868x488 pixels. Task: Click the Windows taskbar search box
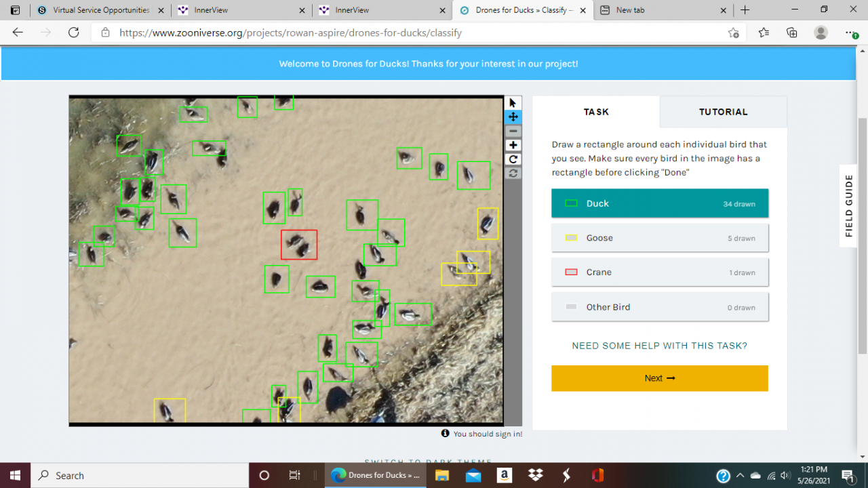tap(140, 475)
